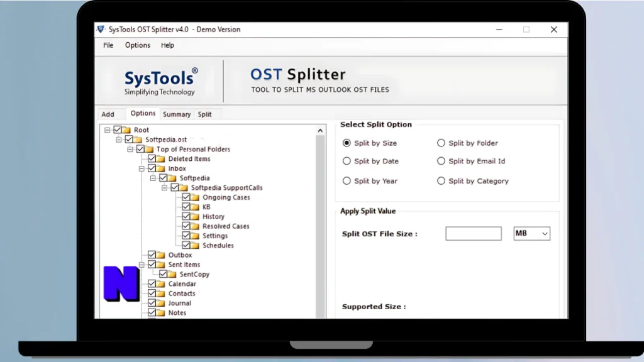Untick the Contacts checkbox
This screenshot has width=644, height=362.
tap(152, 293)
